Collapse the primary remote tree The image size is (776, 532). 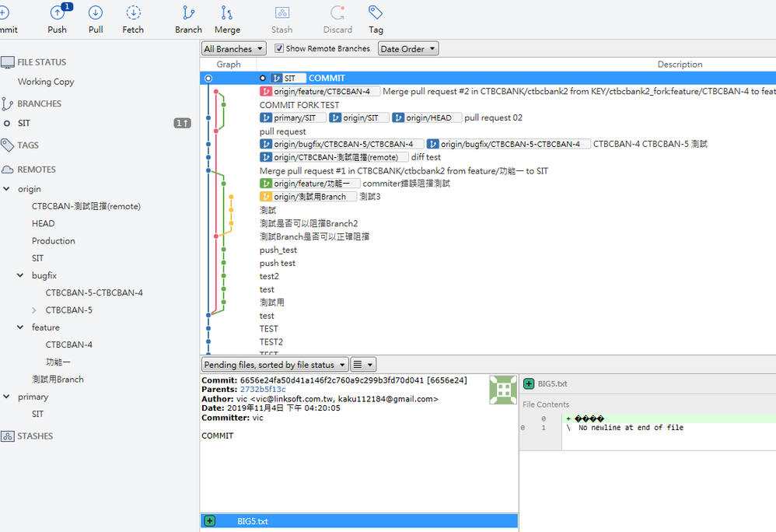(x=6, y=397)
